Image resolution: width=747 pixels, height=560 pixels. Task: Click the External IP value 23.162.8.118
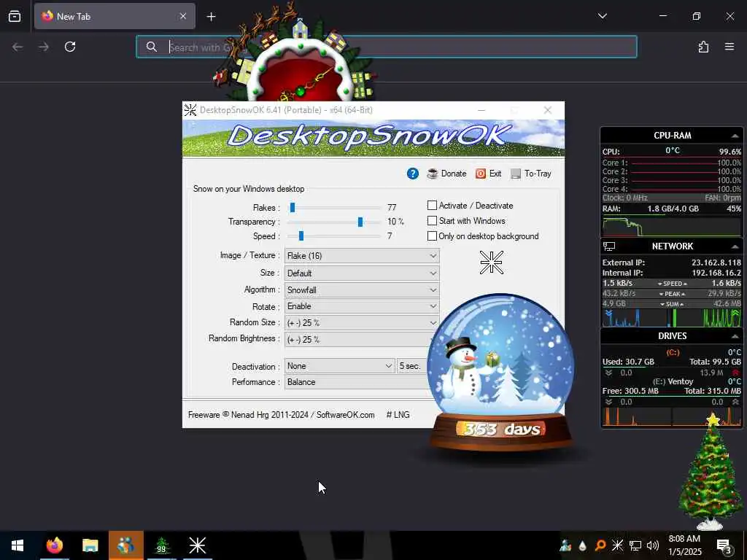click(x=716, y=262)
